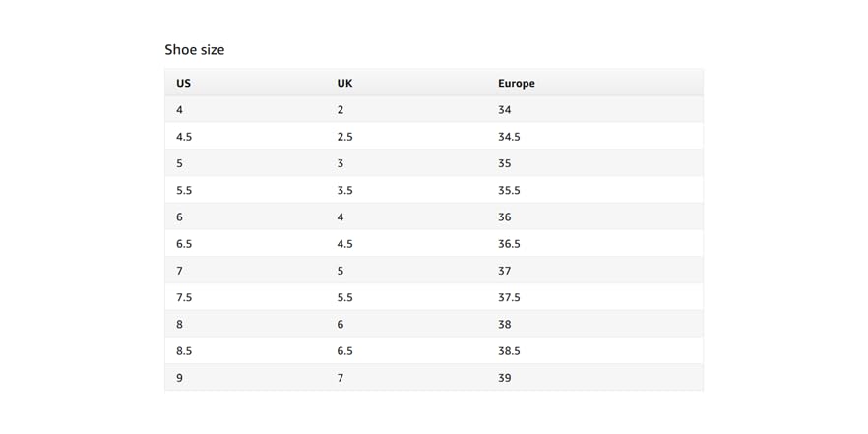This screenshot has height=434, width=868.
Task: Click the Europe size 38 cell
Action: [x=505, y=324]
